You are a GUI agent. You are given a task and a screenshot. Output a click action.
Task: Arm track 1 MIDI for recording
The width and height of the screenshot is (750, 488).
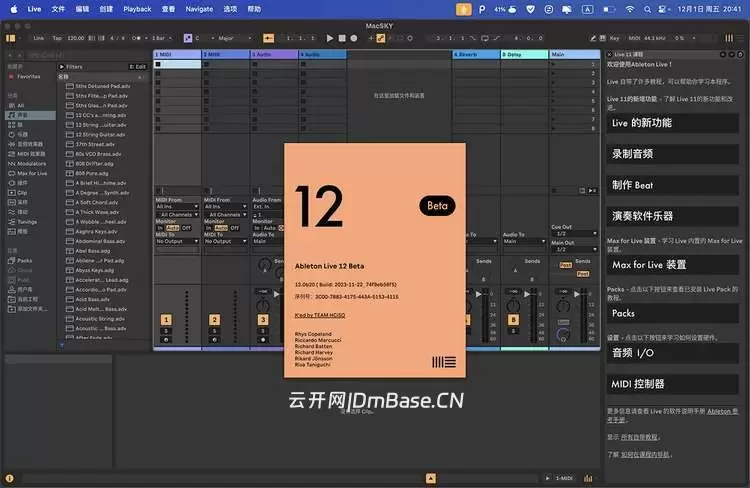click(x=166, y=340)
